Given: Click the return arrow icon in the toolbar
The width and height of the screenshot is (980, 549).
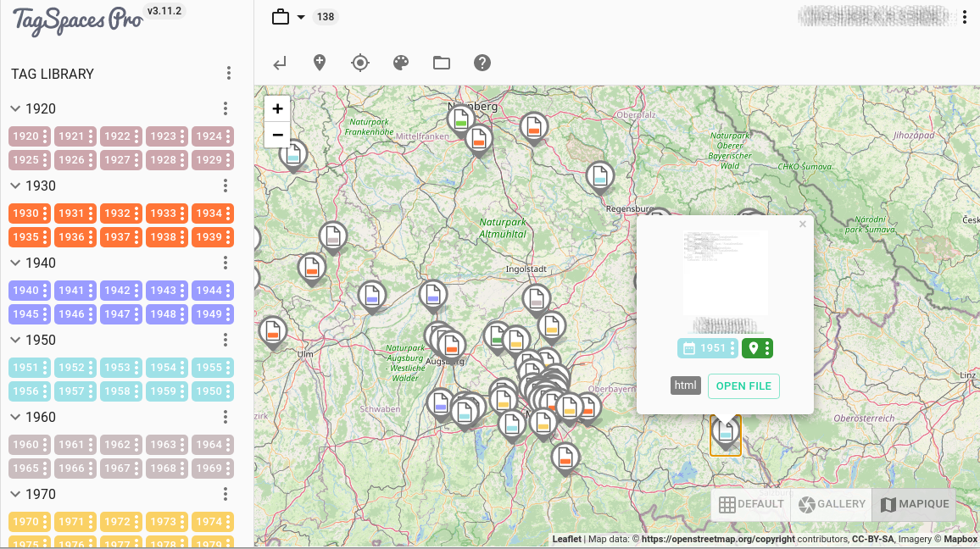Looking at the screenshot, I should [280, 63].
